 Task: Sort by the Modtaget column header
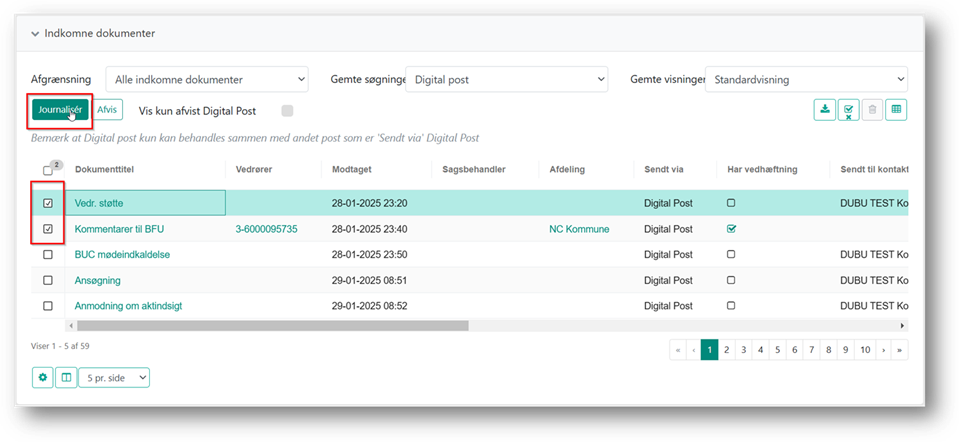351,170
